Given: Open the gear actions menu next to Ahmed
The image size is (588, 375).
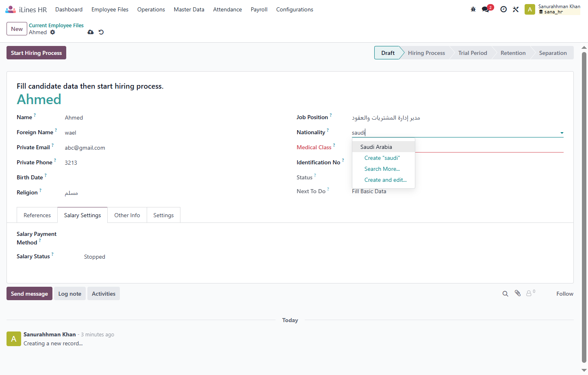Looking at the screenshot, I should click(52, 32).
